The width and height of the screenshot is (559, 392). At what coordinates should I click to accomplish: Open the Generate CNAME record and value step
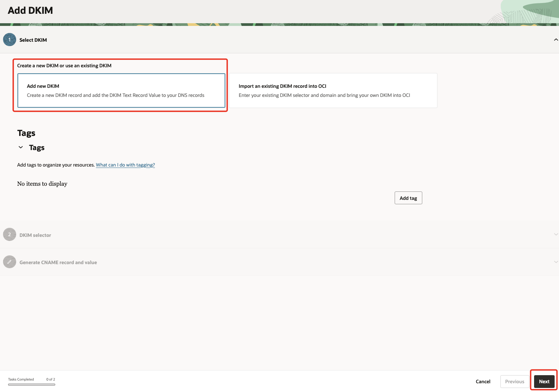coord(58,262)
